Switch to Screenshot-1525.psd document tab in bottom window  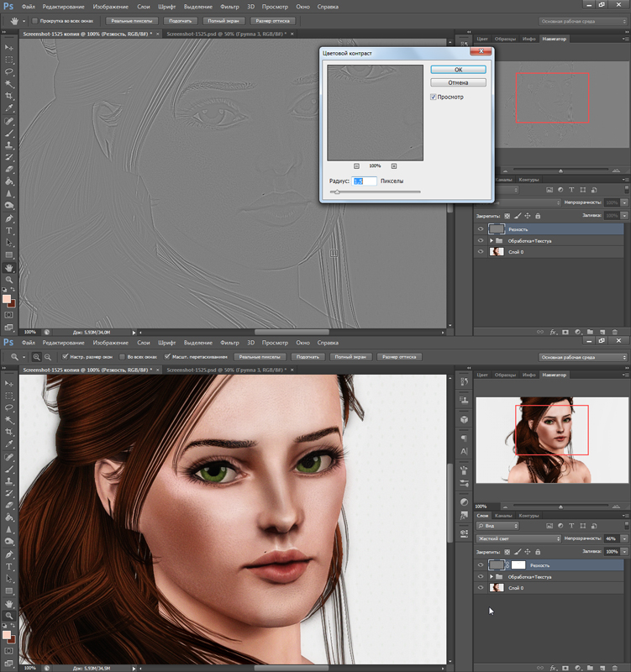[x=226, y=370]
